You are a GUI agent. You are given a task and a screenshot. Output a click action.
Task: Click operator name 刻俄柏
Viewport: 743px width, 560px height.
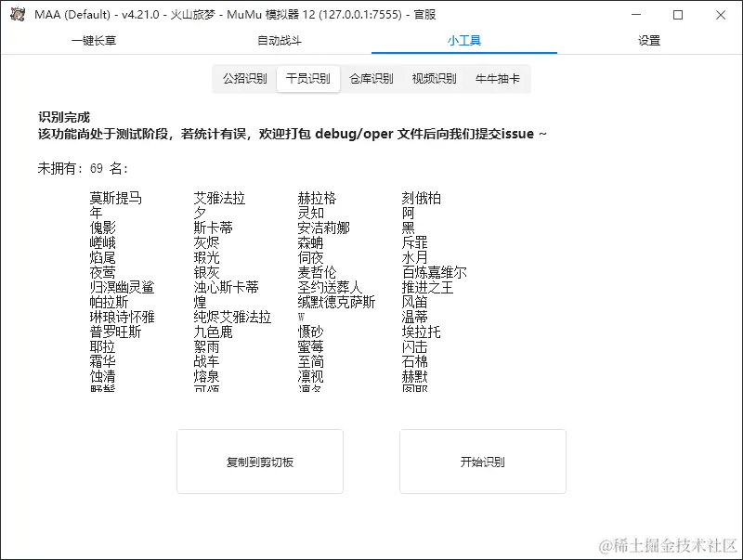[422, 198]
